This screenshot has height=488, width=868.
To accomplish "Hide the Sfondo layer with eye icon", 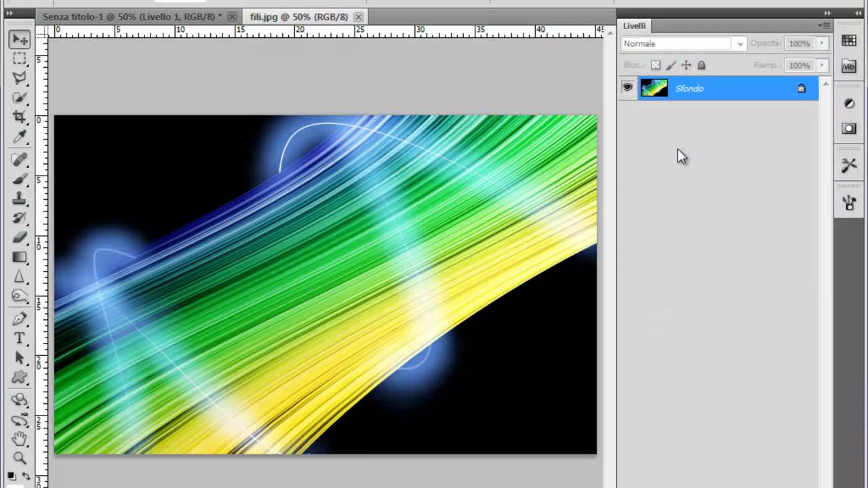I will point(627,87).
